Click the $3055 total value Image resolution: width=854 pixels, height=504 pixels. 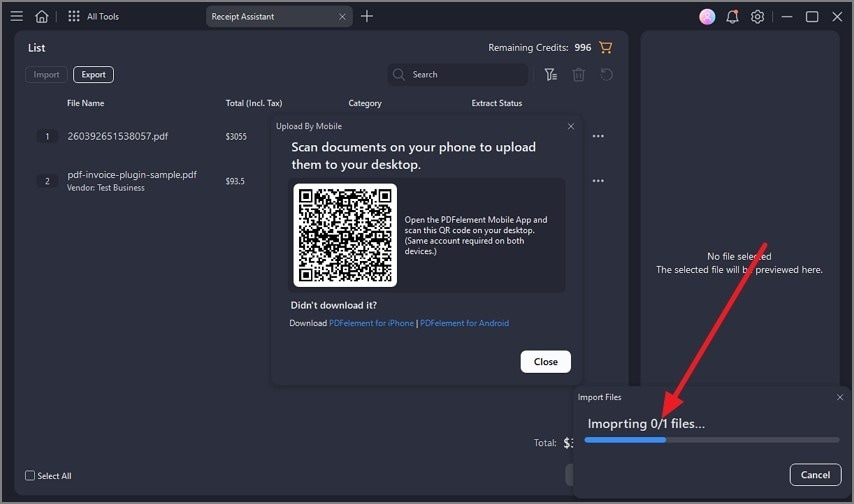[x=236, y=137]
